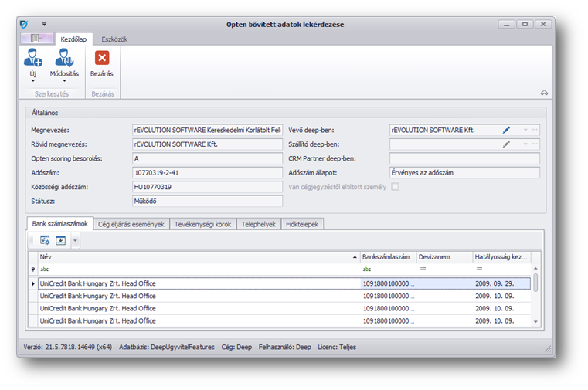Open the Cég eljárás események tab
Viewport: 588px width, 390px height.
[x=131, y=224]
